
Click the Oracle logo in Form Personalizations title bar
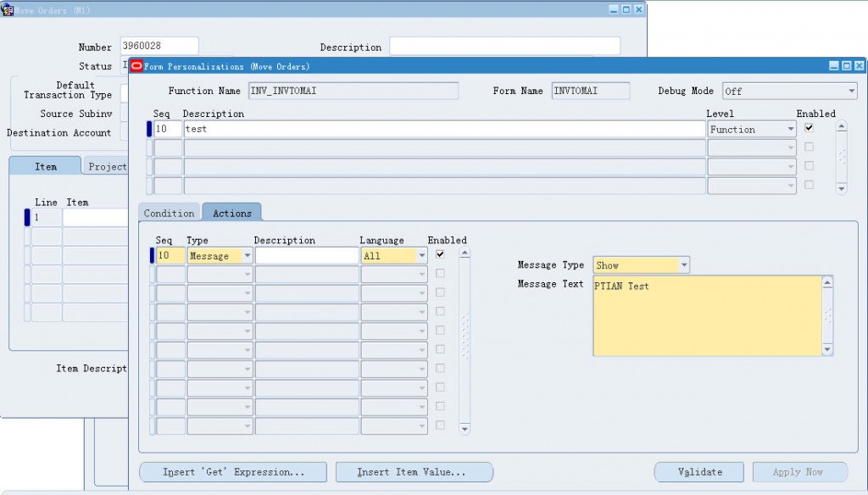point(136,65)
